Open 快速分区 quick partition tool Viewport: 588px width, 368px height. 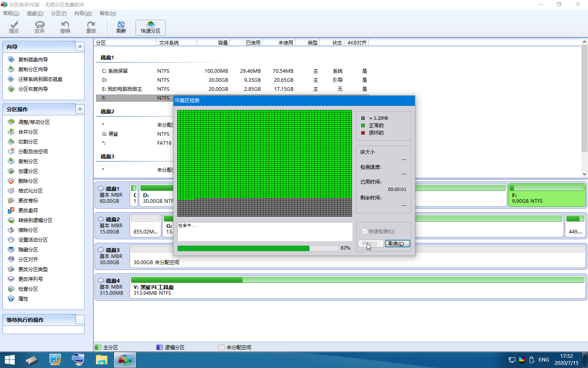151,27
